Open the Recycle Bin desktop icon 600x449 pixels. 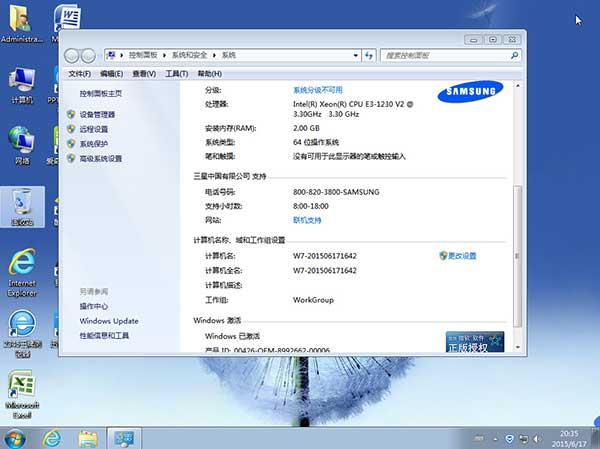pyautogui.click(x=21, y=205)
